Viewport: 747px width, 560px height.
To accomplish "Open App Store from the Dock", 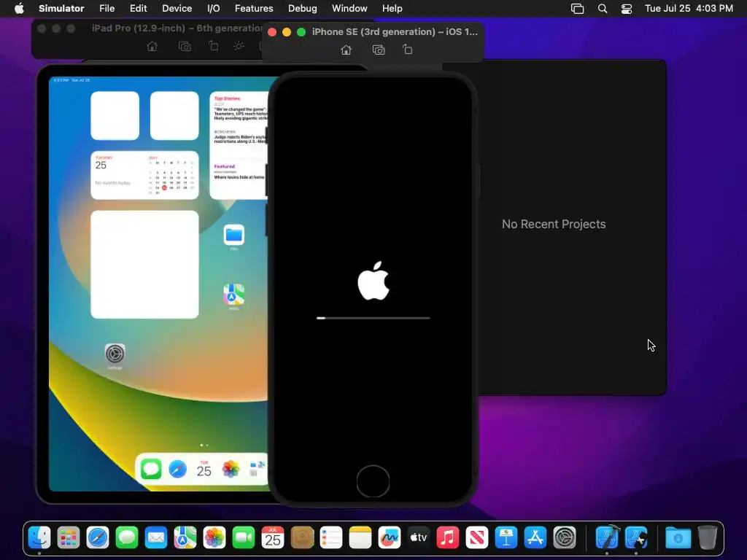I will [535, 538].
